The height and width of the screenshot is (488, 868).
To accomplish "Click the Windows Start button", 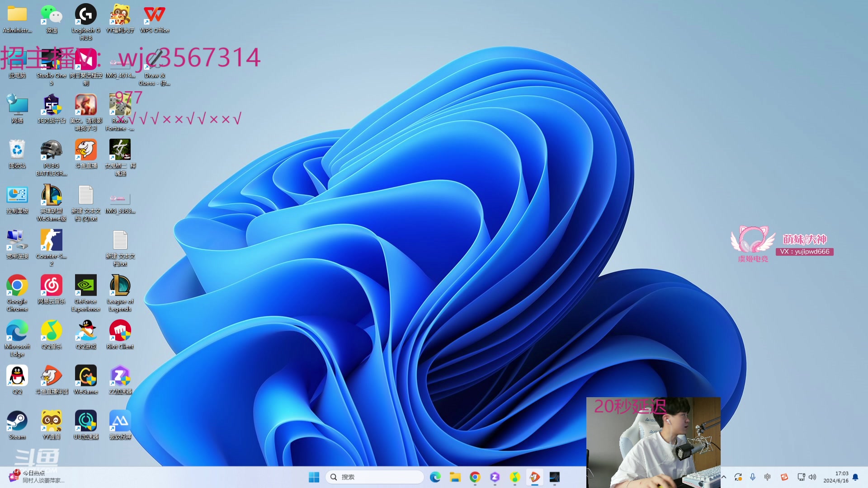I will pos(314,477).
